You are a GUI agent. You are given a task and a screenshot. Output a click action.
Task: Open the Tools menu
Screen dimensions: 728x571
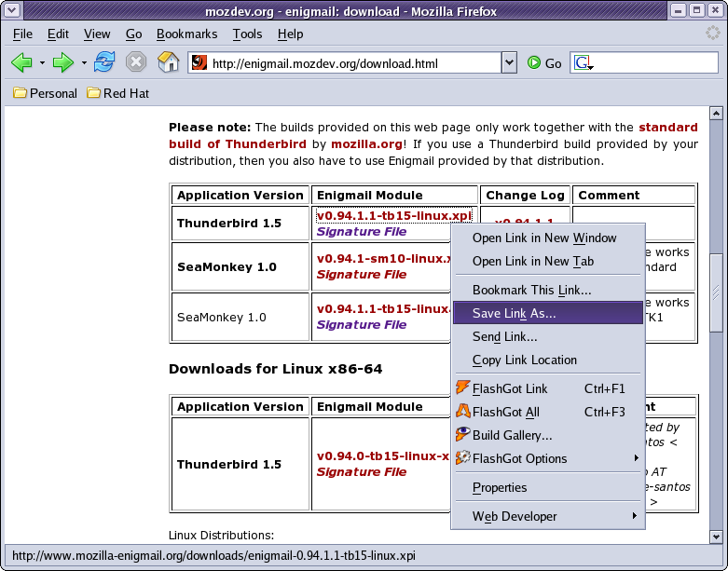247,34
